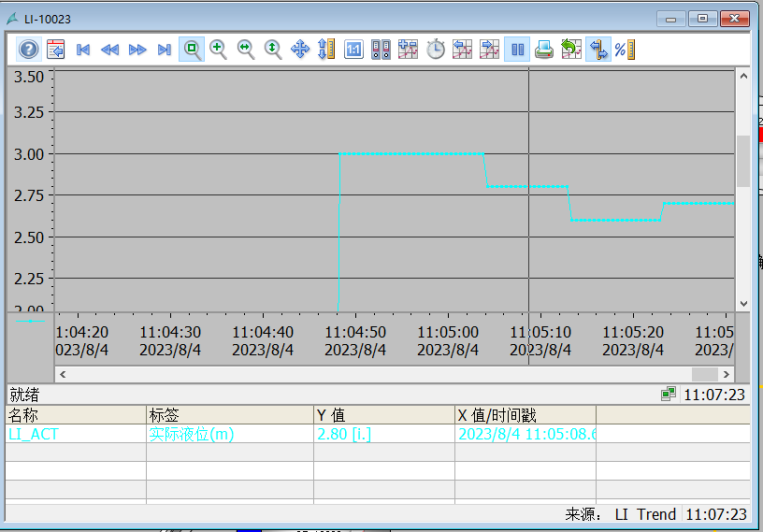Restore the original 1:1 view
Screen dimensions: 763x532
point(353,50)
